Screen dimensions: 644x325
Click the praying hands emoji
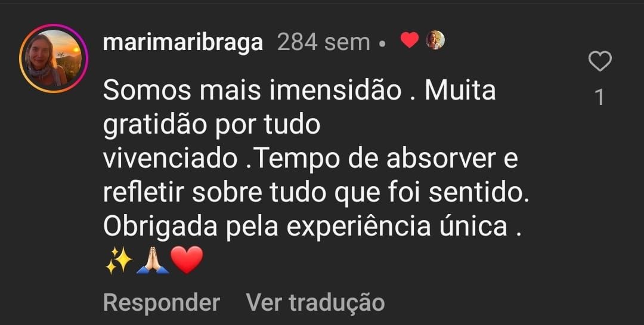153,260
